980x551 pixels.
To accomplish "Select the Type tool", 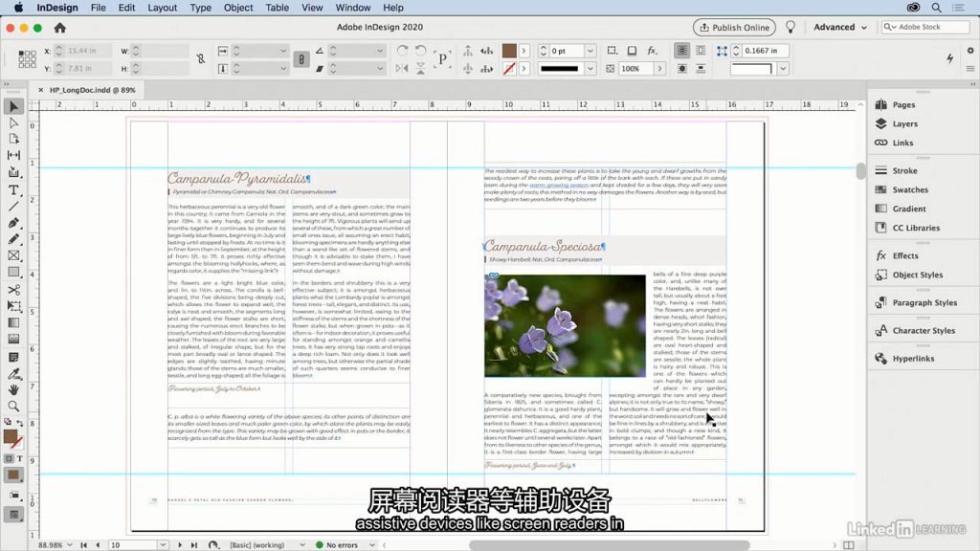I will click(13, 189).
